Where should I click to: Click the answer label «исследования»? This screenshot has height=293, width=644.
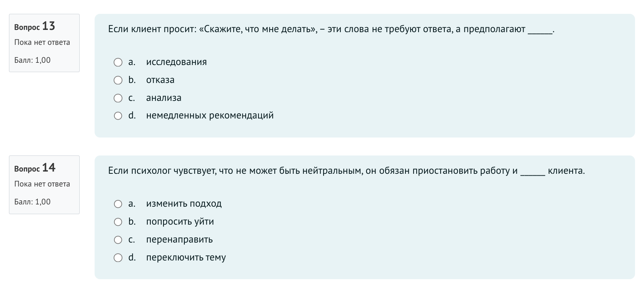(x=176, y=62)
